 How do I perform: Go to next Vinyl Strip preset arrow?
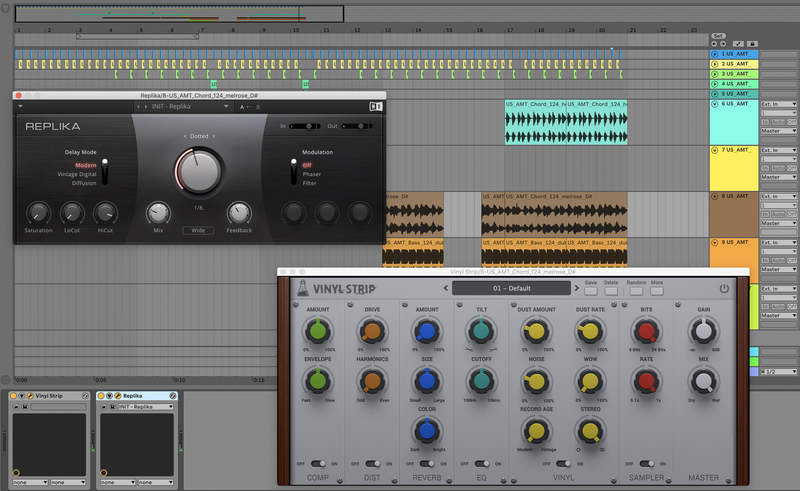(x=577, y=288)
